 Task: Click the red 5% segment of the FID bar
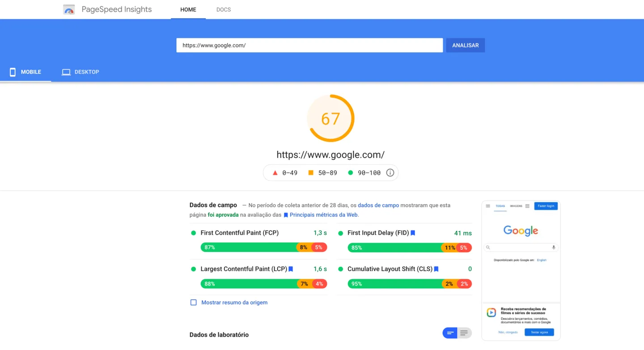464,248
